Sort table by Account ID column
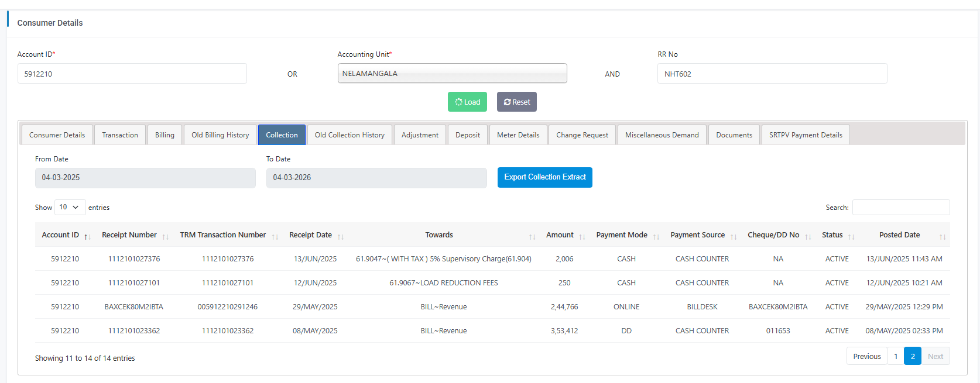 click(60, 235)
